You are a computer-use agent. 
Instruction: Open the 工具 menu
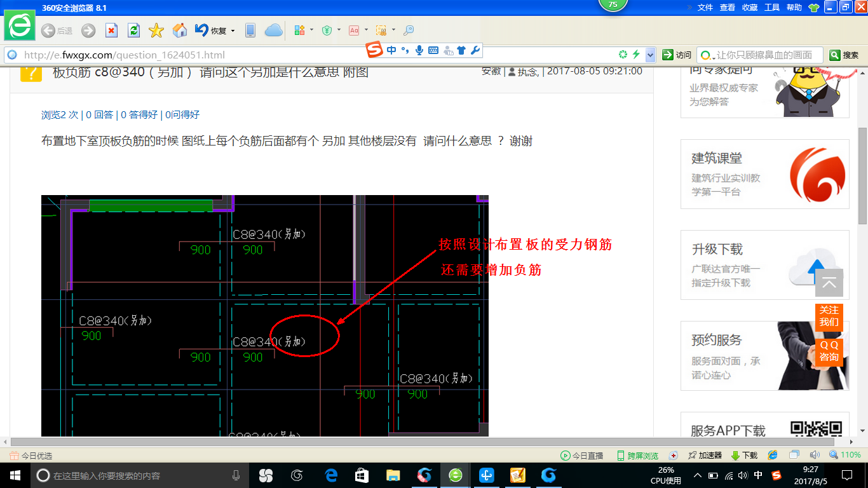tap(772, 8)
